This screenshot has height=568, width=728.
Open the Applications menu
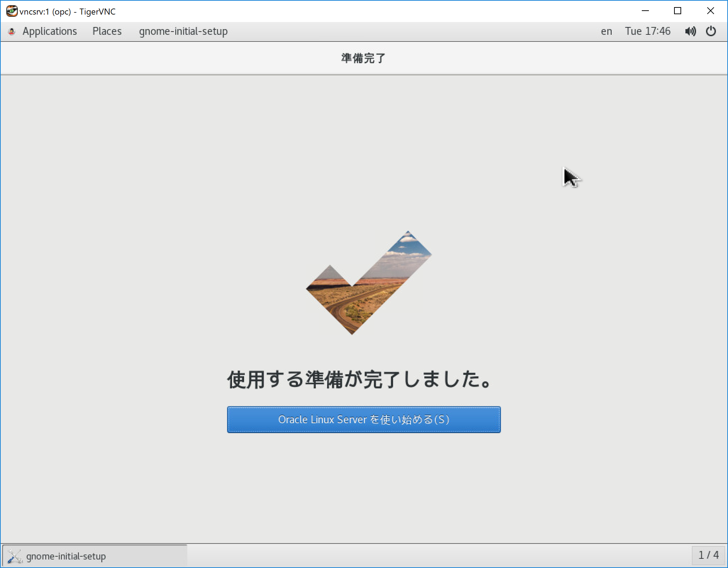(50, 31)
